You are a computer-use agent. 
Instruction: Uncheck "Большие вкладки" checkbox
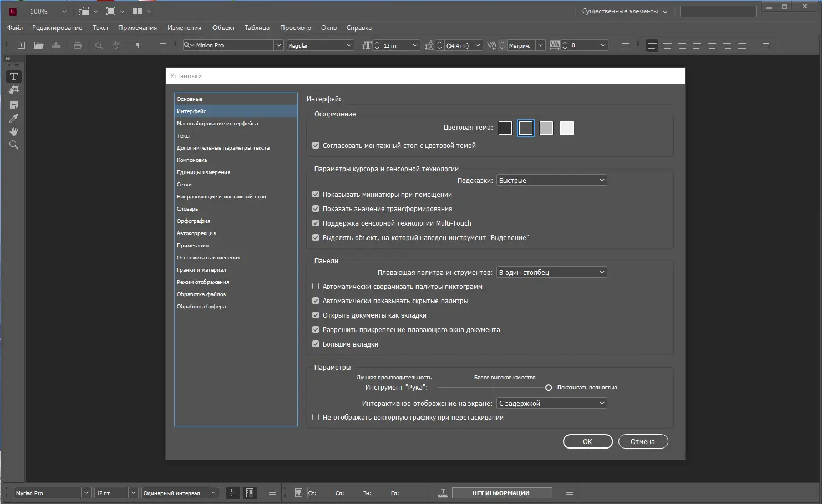(316, 344)
